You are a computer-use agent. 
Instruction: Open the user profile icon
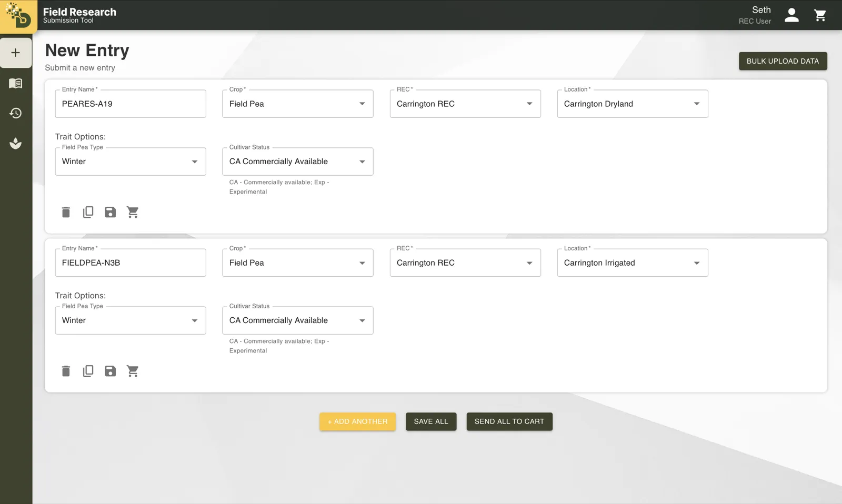coord(791,15)
